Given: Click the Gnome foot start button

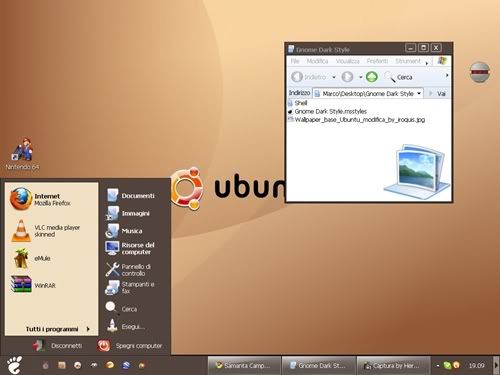Looking at the screenshot, I should click(x=15, y=365).
